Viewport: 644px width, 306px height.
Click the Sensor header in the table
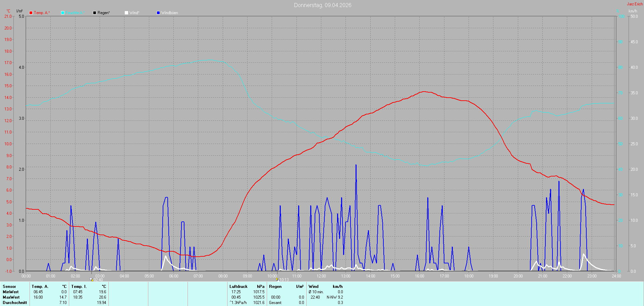[x=9, y=287]
